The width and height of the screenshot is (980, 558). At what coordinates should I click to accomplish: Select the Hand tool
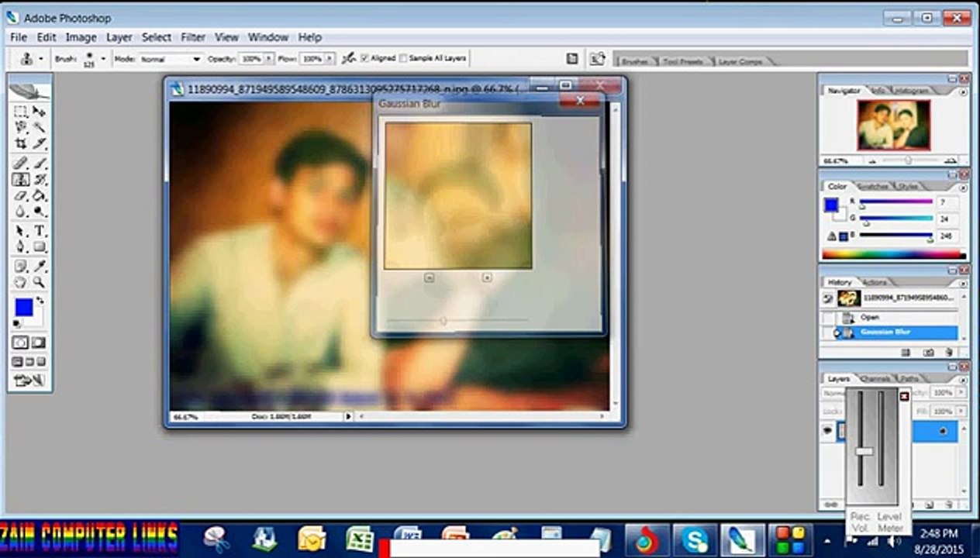click(22, 283)
